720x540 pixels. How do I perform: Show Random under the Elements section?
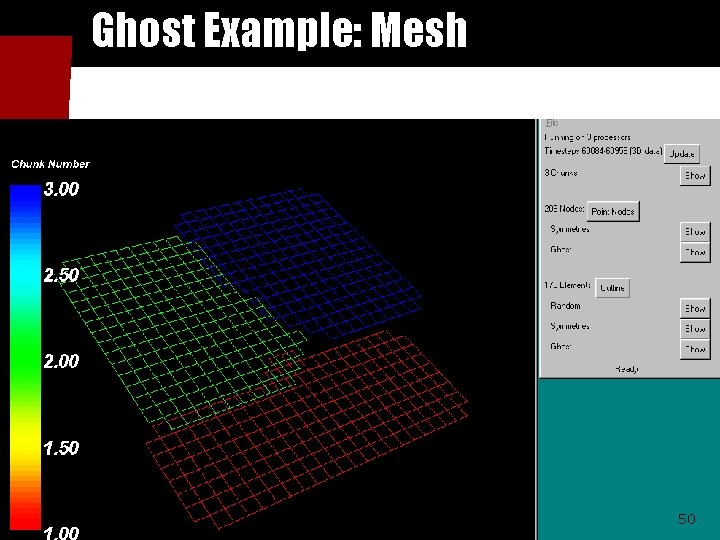pos(695,308)
